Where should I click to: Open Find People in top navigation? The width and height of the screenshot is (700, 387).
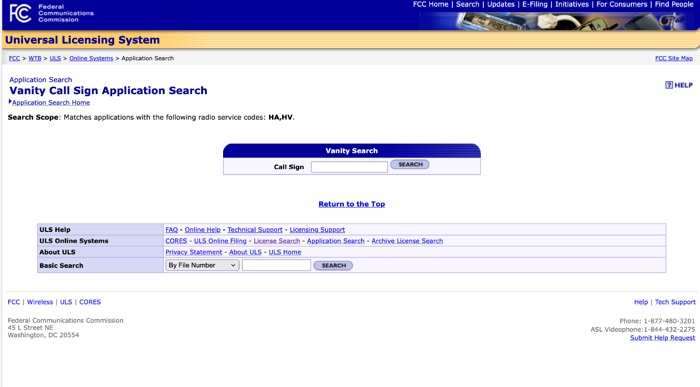coord(674,4)
